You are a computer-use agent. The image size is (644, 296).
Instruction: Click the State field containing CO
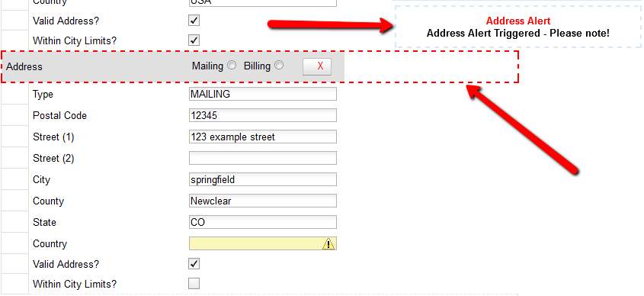pos(263,223)
